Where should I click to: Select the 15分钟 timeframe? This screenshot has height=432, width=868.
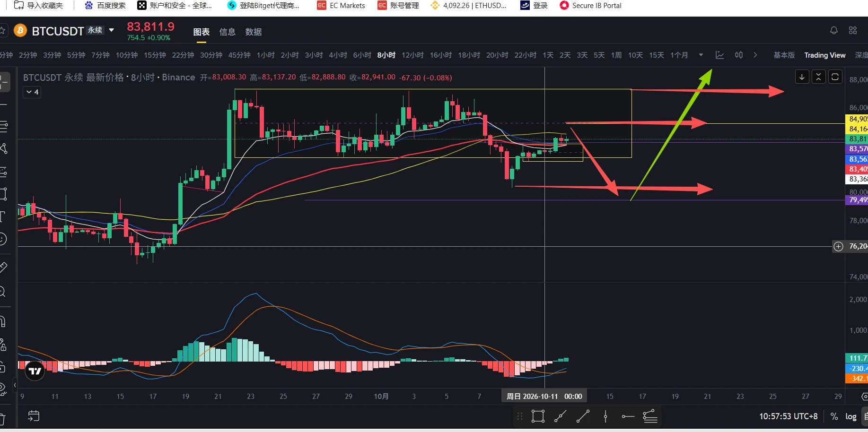click(155, 55)
